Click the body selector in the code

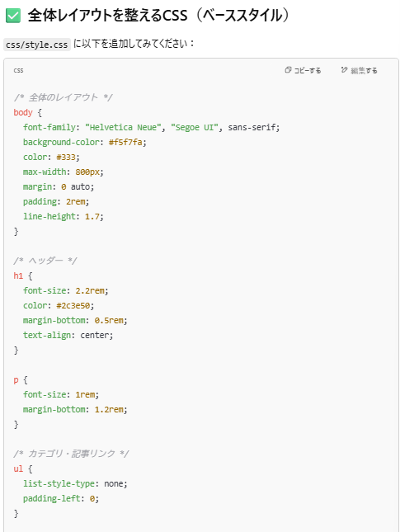coord(23,112)
